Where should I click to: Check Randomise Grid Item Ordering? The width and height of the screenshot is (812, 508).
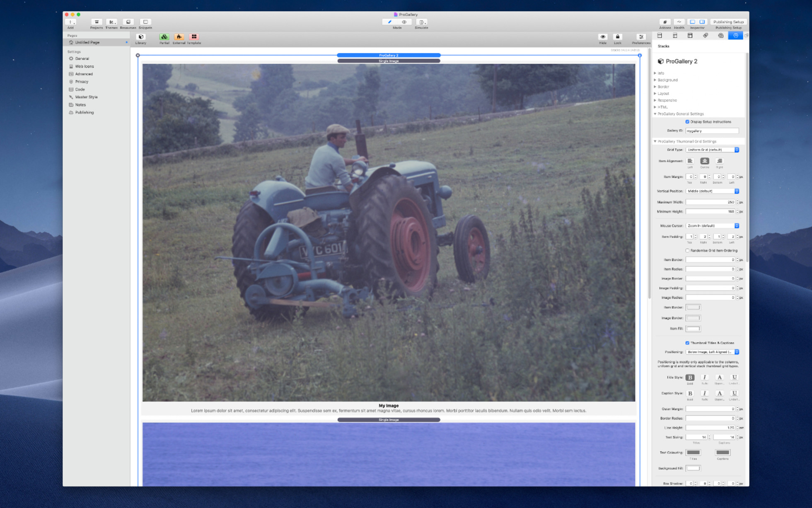[687, 251]
